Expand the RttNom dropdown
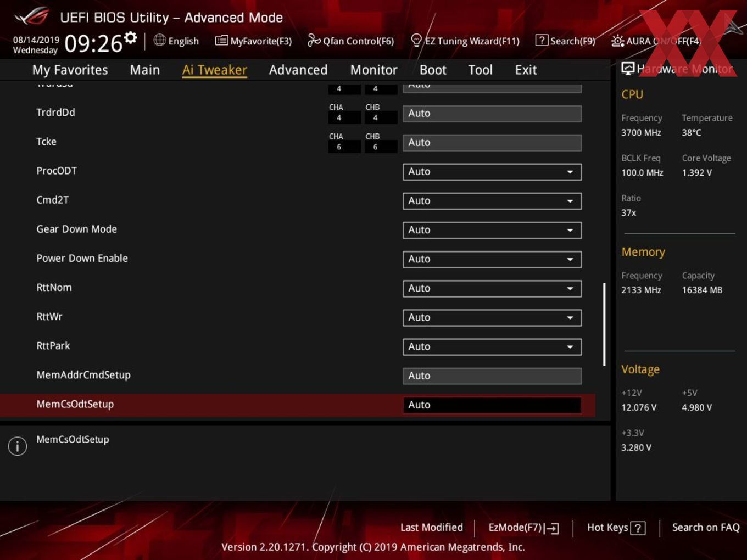The height and width of the screenshot is (560, 747). (x=492, y=288)
